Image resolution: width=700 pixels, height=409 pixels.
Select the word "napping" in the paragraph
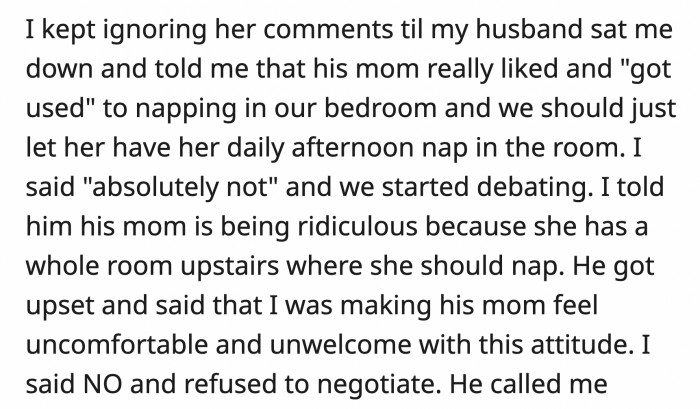point(186,109)
